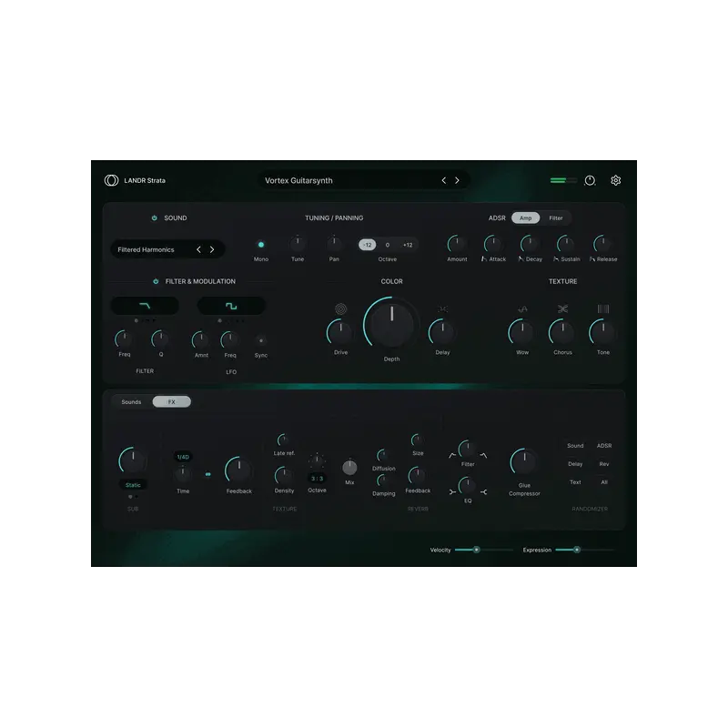The width and height of the screenshot is (728, 728).
Task: Toggle the SOUND section power icon
Action: [x=154, y=217]
